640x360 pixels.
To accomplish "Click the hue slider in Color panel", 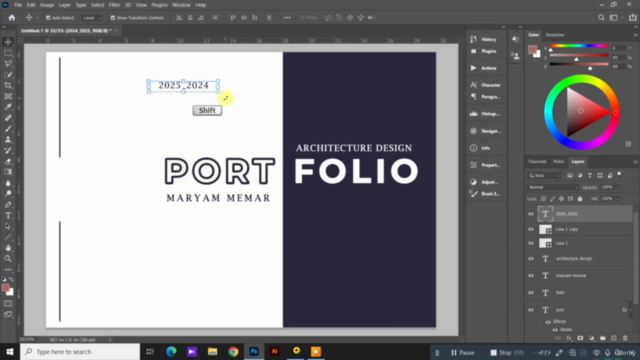I will pos(579,46).
